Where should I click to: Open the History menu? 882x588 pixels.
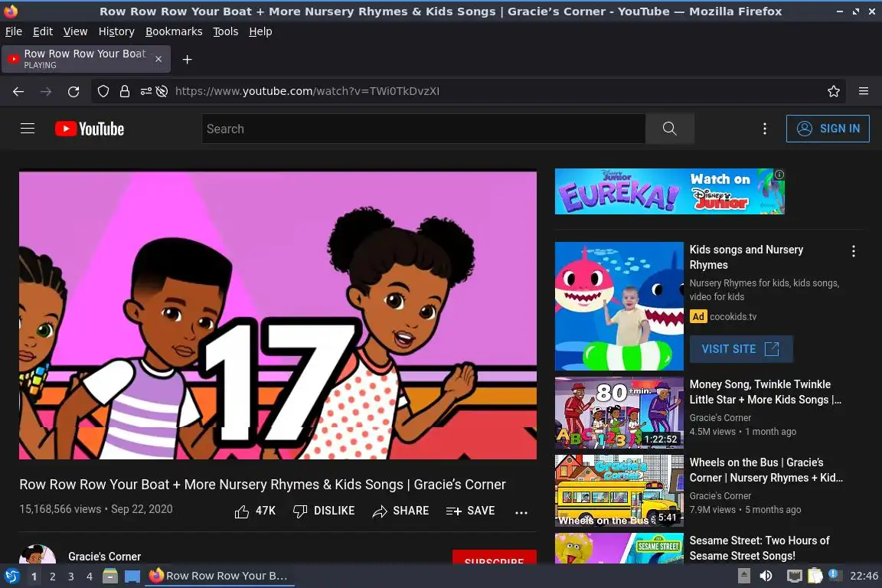(116, 31)
